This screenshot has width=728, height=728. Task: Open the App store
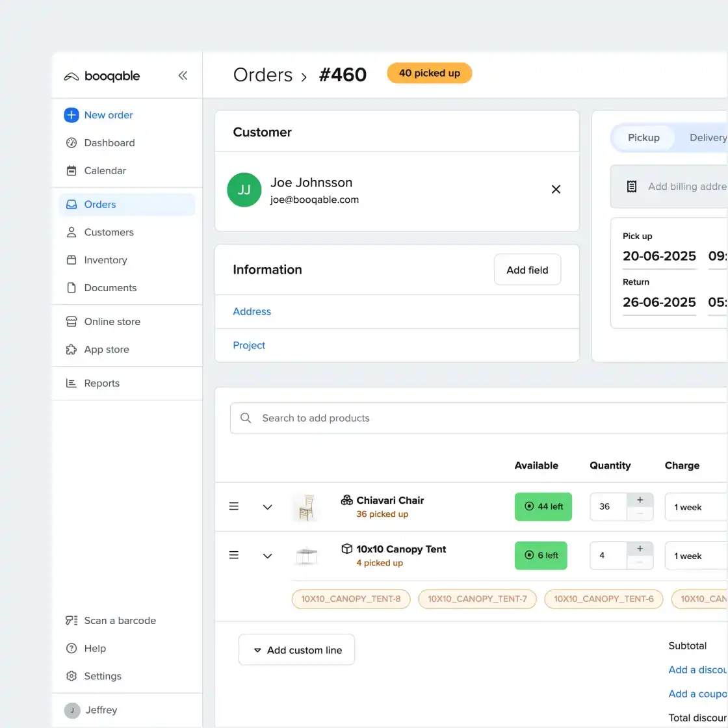[105, 349]
